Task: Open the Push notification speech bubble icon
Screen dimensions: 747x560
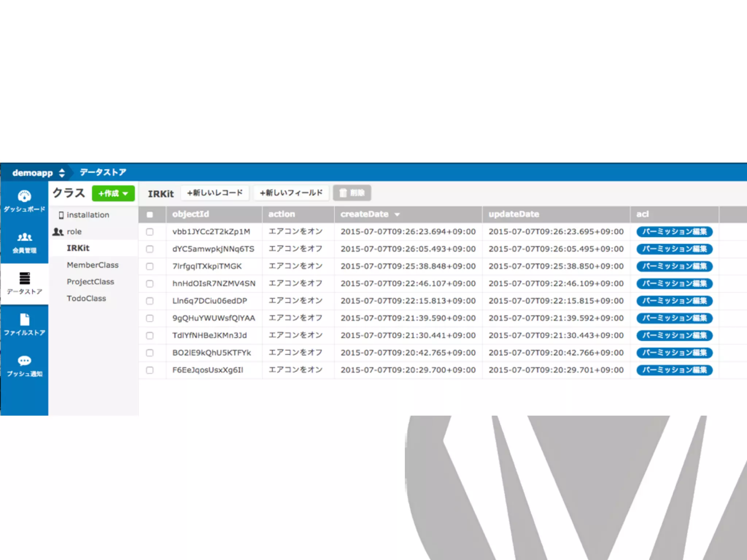Action: point(24,361)
